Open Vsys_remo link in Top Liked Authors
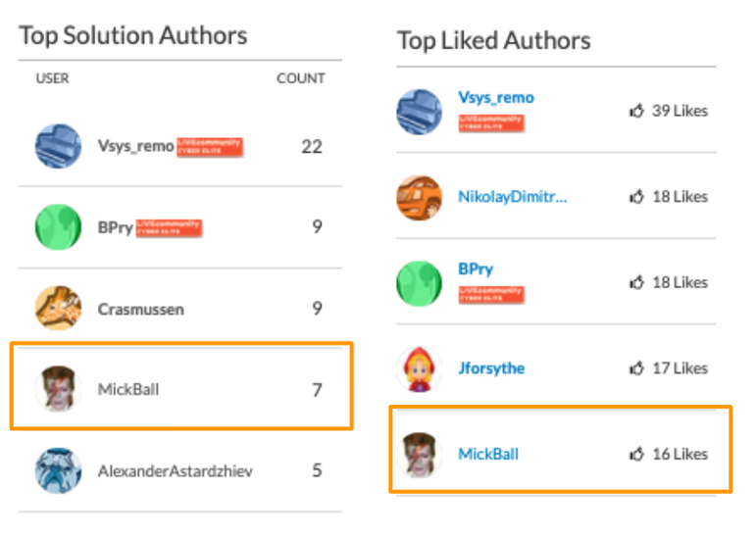This screenshot has width=756, height=537. coord(496,98)
